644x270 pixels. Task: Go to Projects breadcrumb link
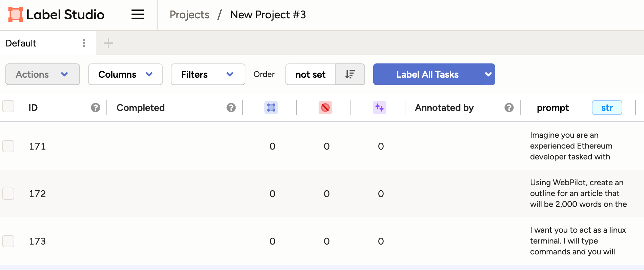pyautogui.click(x=189, y=15)
